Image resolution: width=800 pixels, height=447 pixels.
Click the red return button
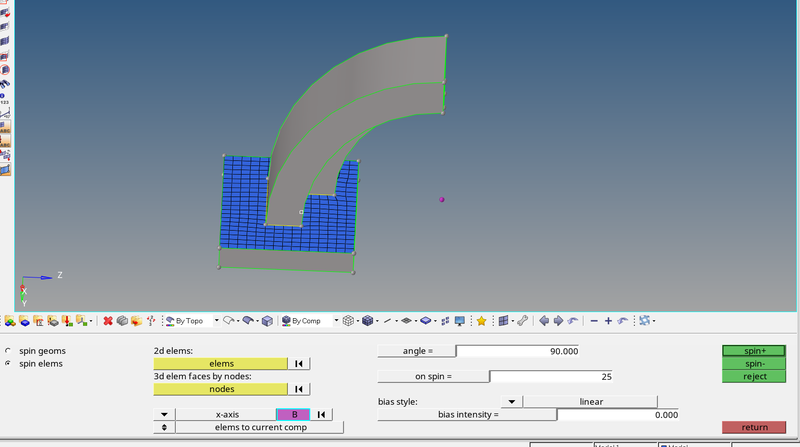754,427
